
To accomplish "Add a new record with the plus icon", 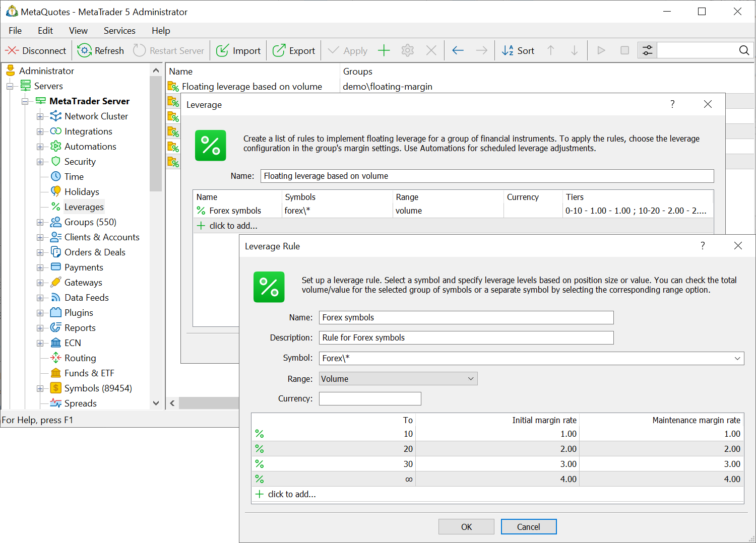I will (x=384, y=50).
